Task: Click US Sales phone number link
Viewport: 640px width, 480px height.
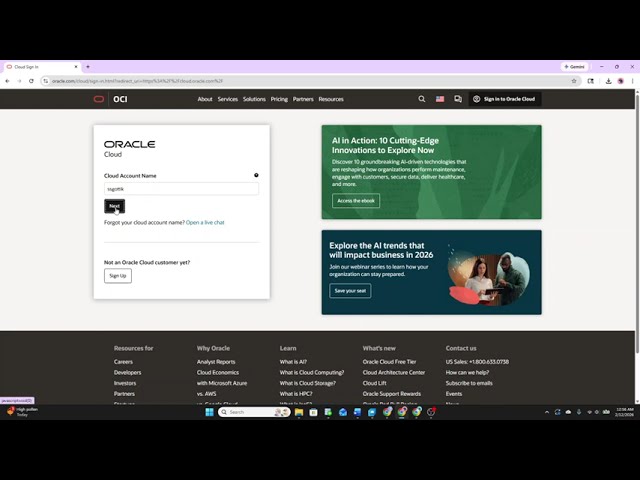Action: click(x=477, y=362)
